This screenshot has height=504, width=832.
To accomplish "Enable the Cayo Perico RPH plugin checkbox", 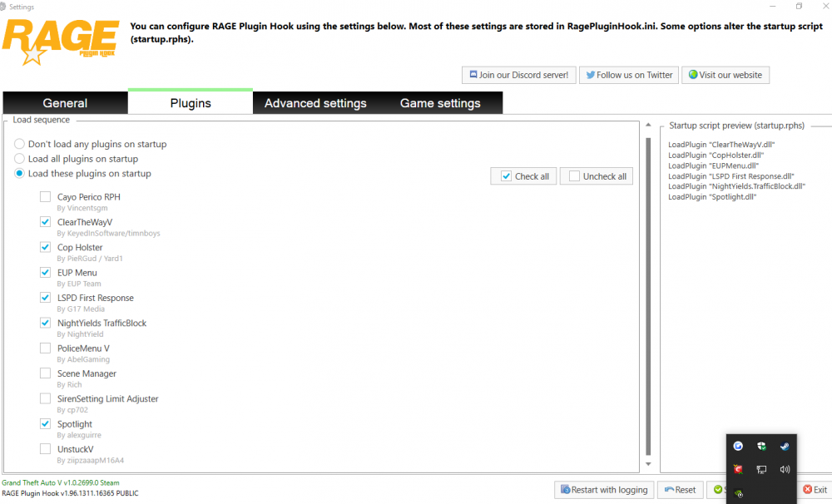I will (x=46, y=197).
